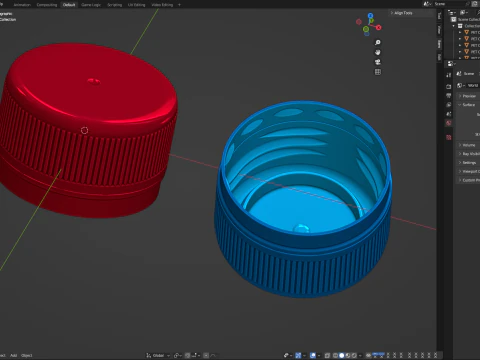This screenshot has height=360, width=480.
Task: Expand the Volume panel
Action: [469, 145]
